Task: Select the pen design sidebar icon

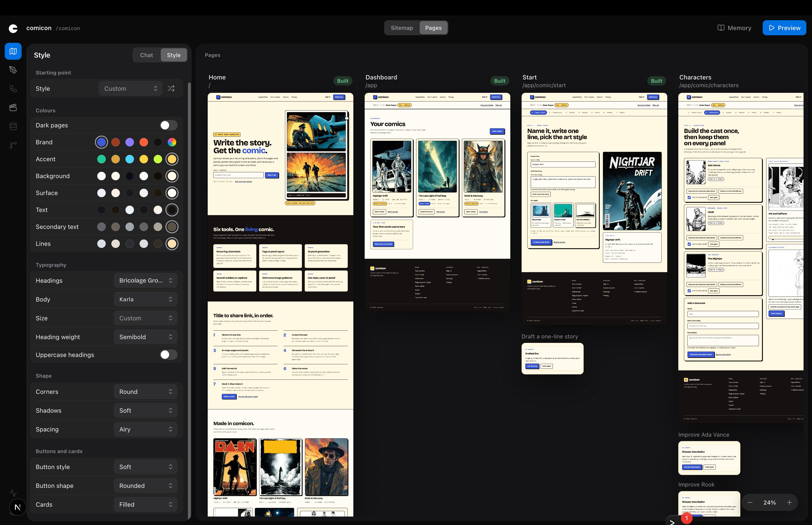Action: point(13,70)
